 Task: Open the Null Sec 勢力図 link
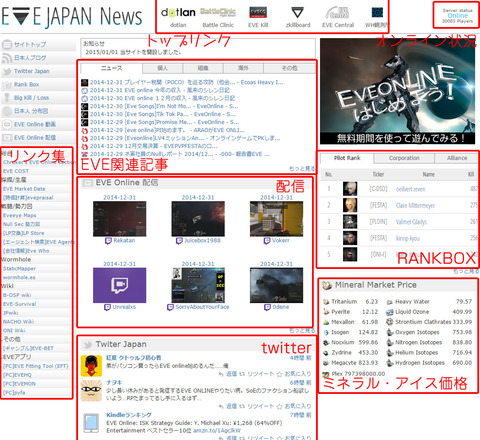(x=21, y=224)
